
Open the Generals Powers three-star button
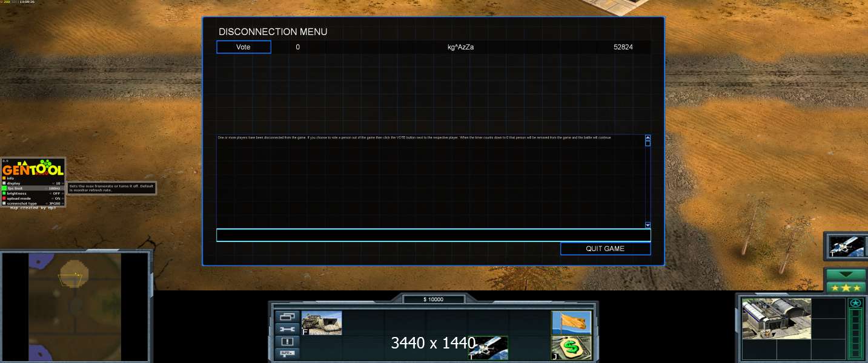click(845, 288)
